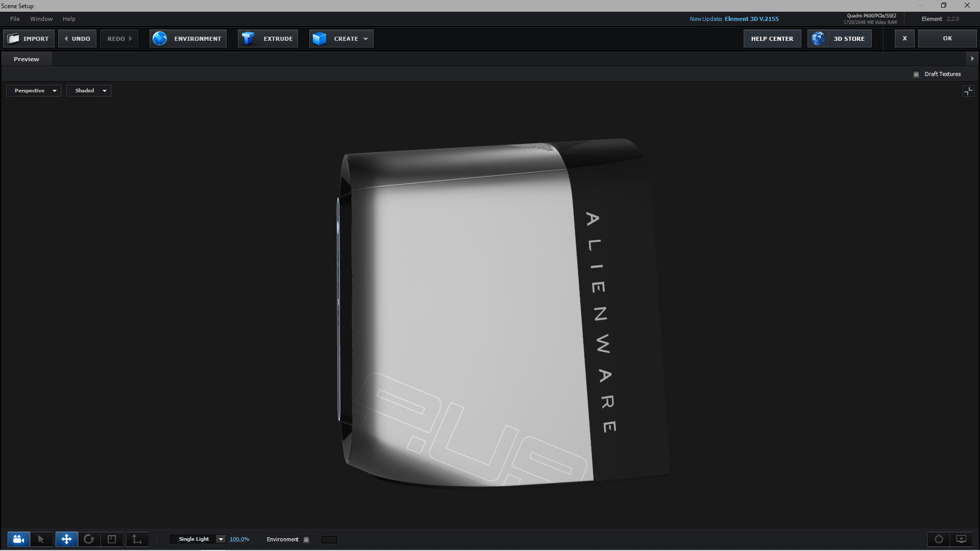
Task: Click the Extrude T icon
Action: tap(248, 39)
